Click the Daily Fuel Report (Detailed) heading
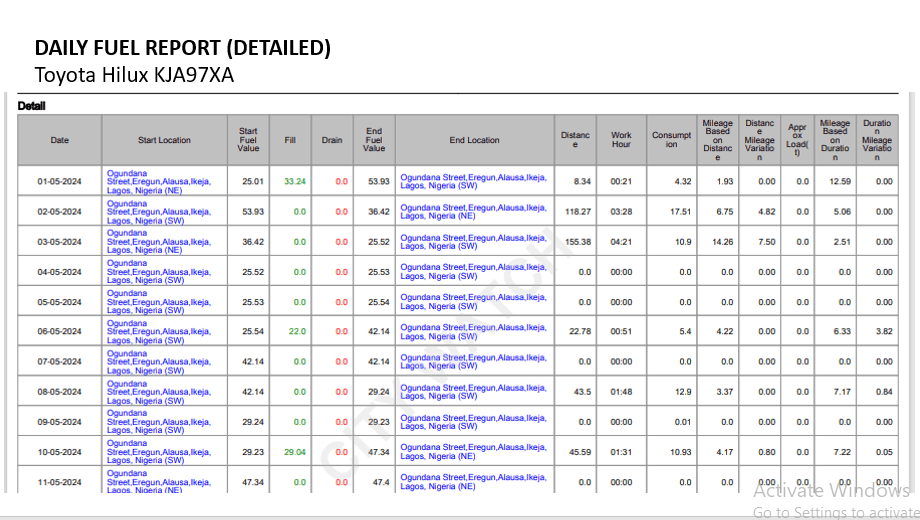This screenshot has height=520, width=920. (x=183, y=48)
